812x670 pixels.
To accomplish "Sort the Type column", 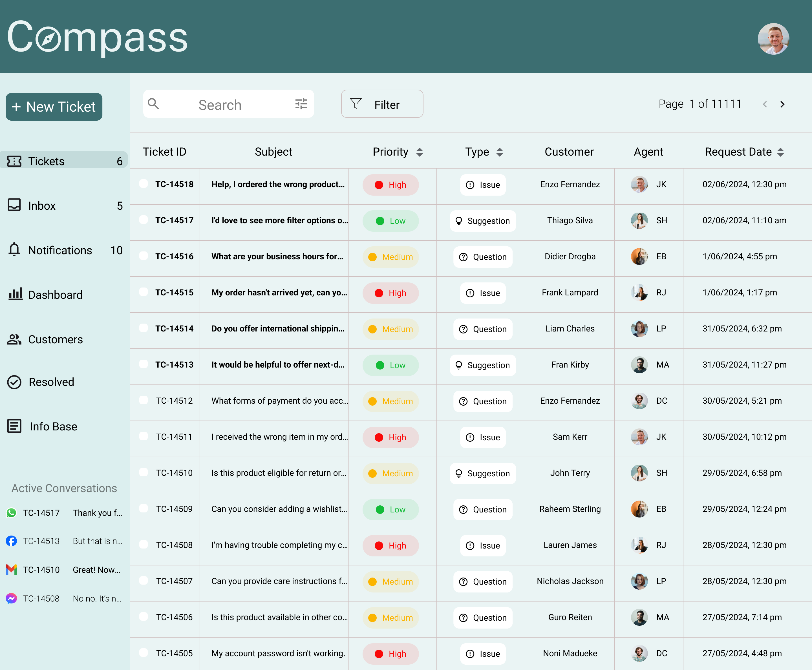I will (x=500, y=152).
